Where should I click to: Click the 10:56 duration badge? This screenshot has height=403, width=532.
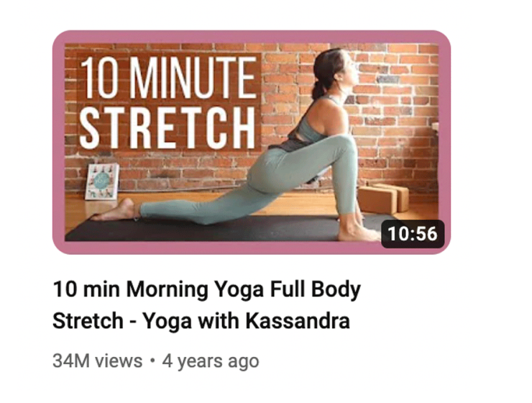point(413,234)
